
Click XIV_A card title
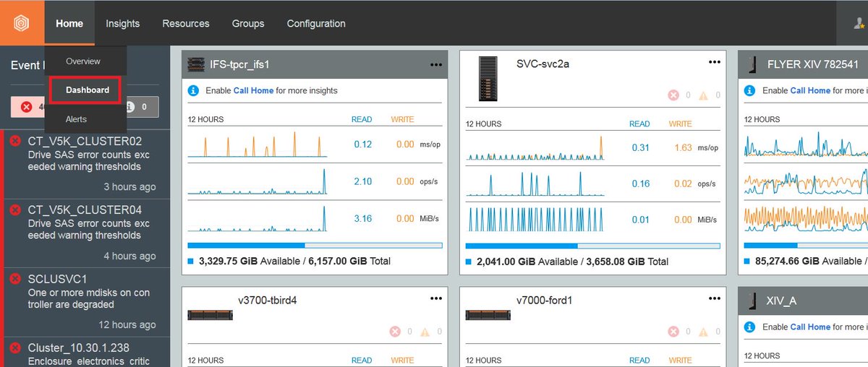tap(781, 301)
